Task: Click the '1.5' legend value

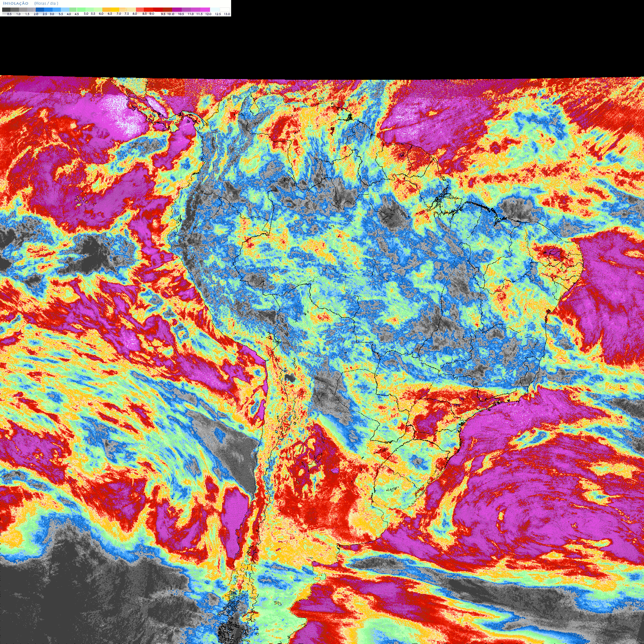Action: (x=27, y=14)
